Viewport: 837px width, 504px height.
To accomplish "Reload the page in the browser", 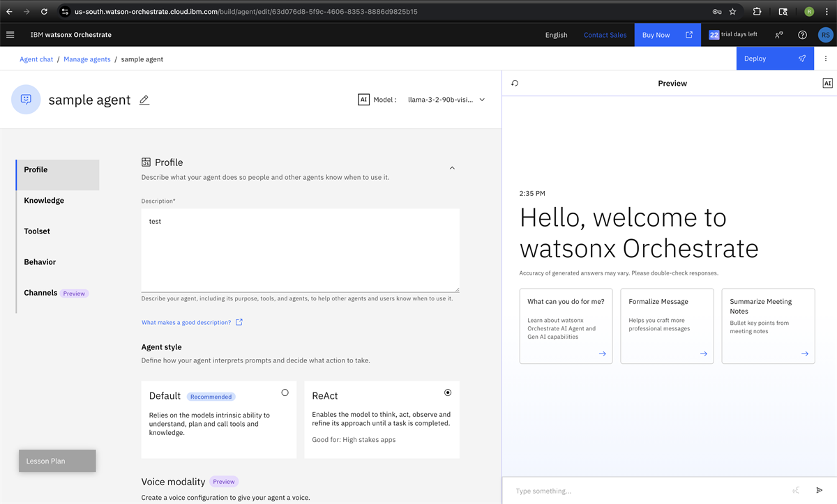I will tap(45, 11).
